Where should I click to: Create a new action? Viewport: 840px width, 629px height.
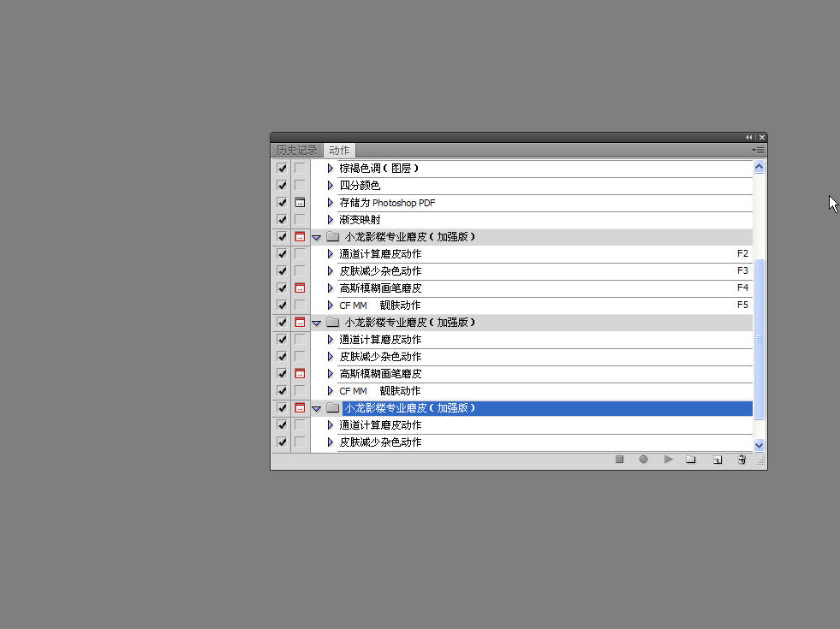[x=717, y=460]
